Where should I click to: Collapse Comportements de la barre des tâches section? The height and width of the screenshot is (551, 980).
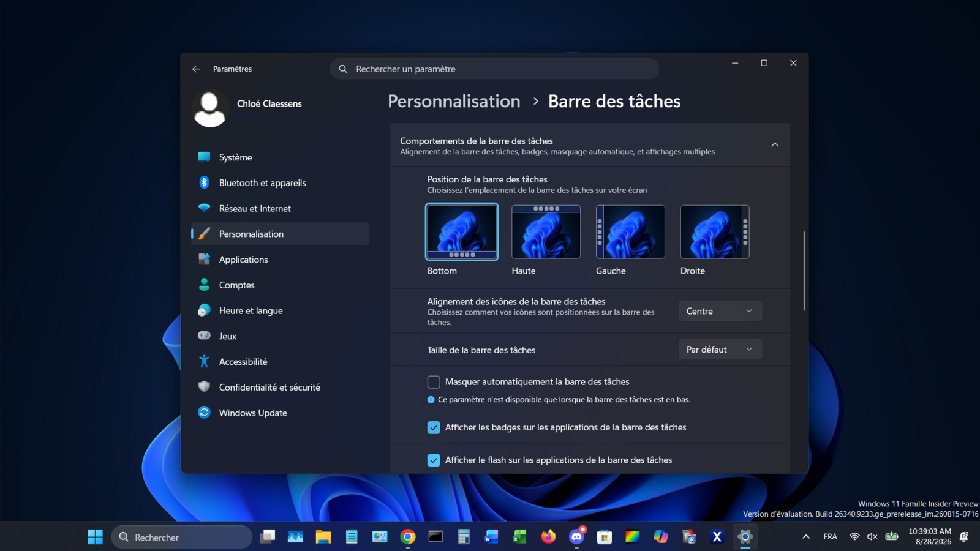(775, 145)
